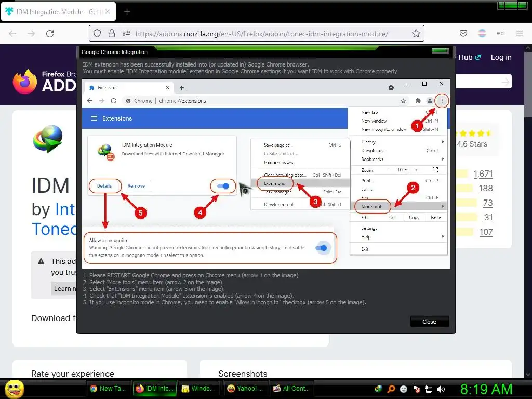Bookmark this page with the star icon

(x=416, y=33)
